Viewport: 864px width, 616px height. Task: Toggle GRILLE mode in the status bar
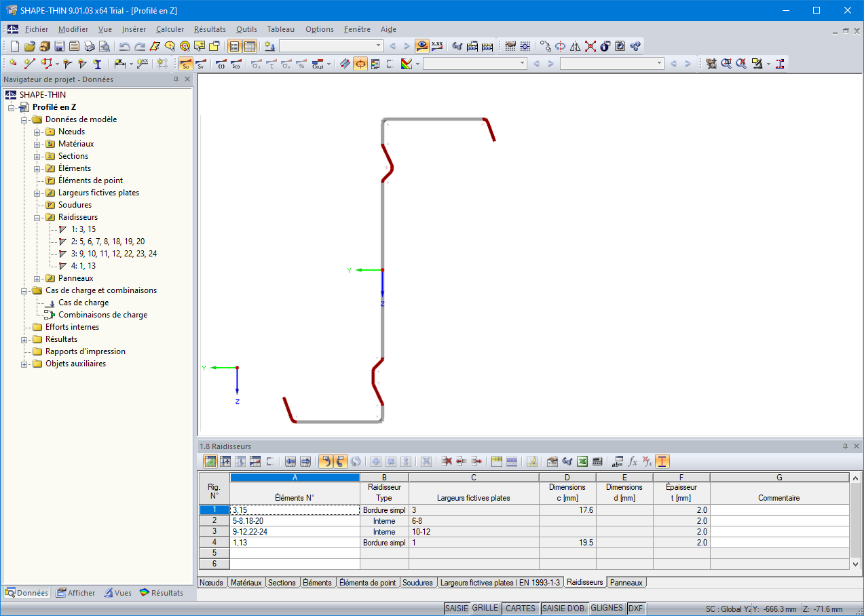[x=485, y=608]
